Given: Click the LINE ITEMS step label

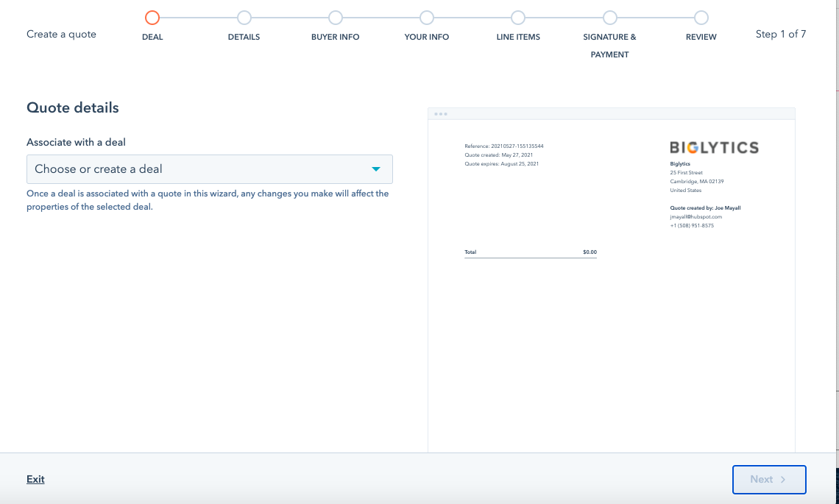Looking at the screenshot, I should [518, 37].
